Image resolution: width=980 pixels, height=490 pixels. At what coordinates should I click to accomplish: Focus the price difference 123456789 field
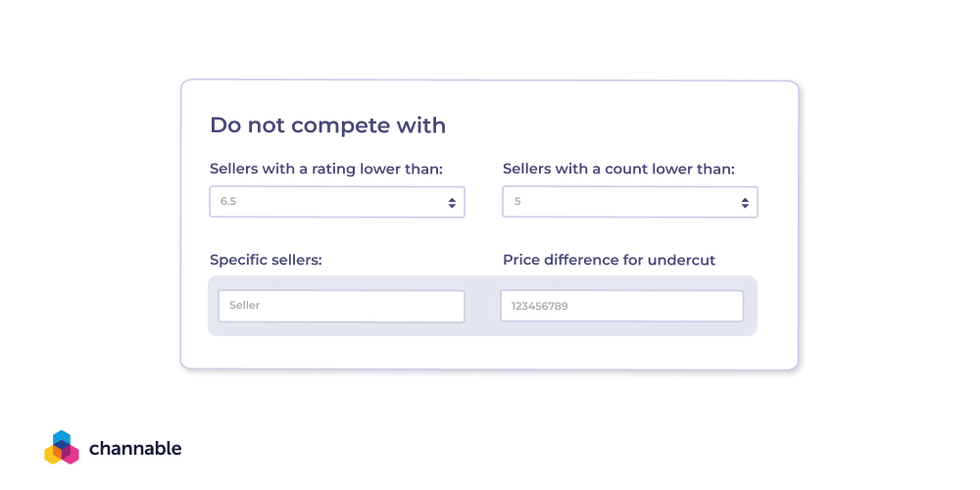[621, 306]
